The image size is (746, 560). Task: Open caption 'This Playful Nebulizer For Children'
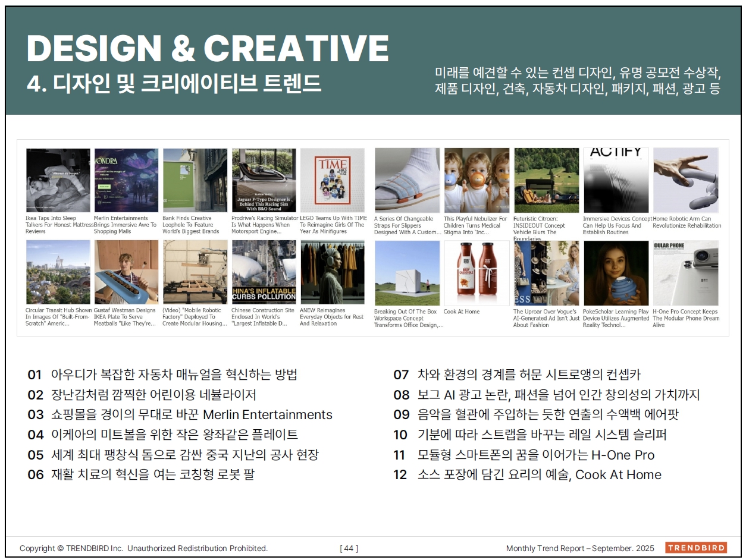point(475,225)
